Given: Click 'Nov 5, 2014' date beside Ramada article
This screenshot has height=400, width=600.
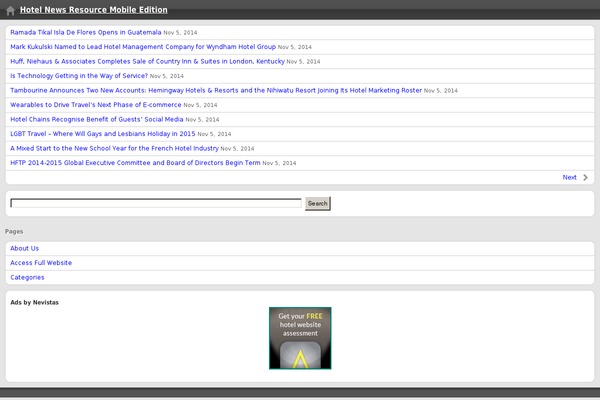Looking at the screenshot, I should pos(180,33).
